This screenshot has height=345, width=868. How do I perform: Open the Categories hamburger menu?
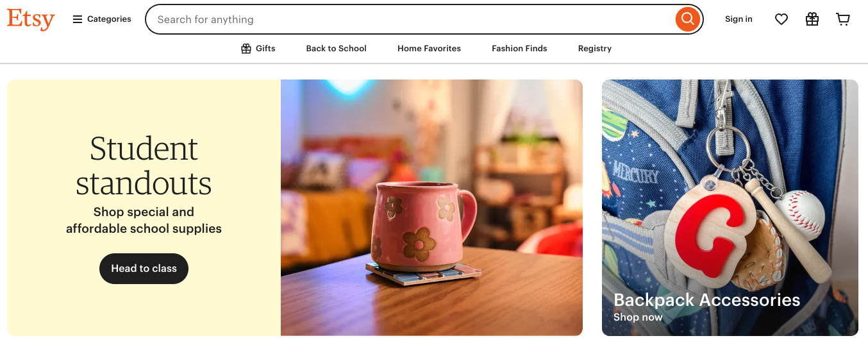click(102, 19)
